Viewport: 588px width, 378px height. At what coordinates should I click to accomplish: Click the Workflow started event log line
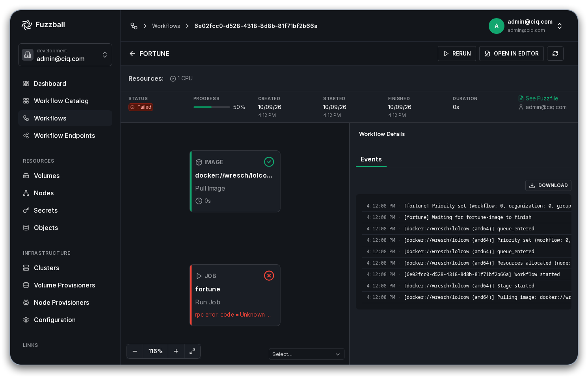(x=467, y=274)
